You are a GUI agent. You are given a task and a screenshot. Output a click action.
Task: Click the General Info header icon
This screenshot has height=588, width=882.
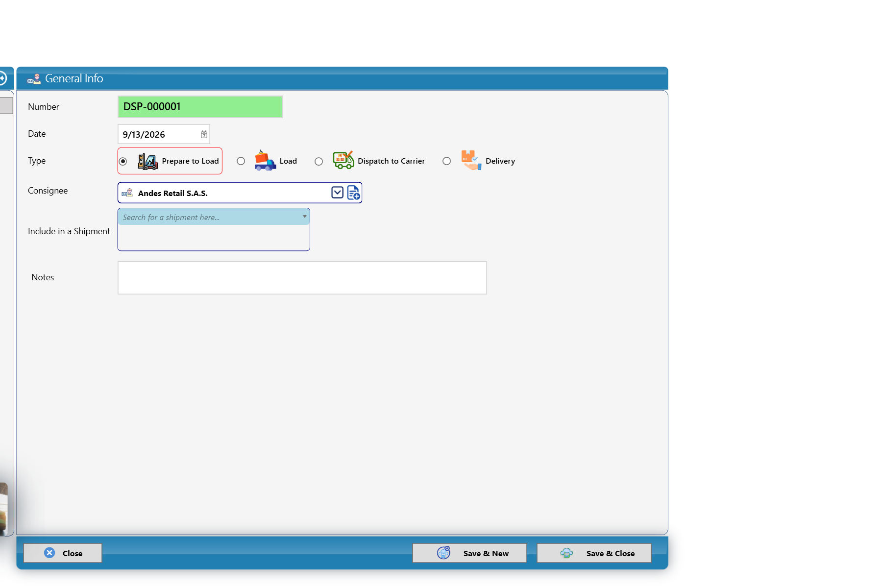coord(34,79)
